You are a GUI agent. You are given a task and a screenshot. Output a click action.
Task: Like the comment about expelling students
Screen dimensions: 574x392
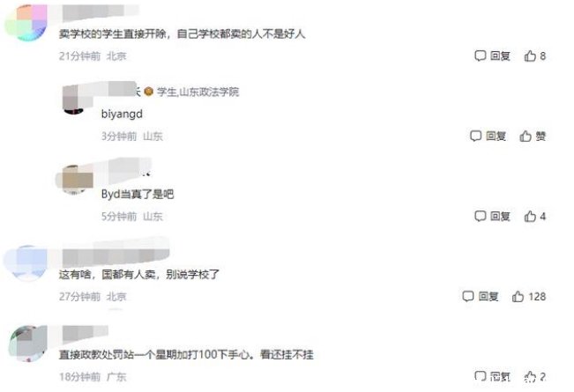[x=530, y=55]
